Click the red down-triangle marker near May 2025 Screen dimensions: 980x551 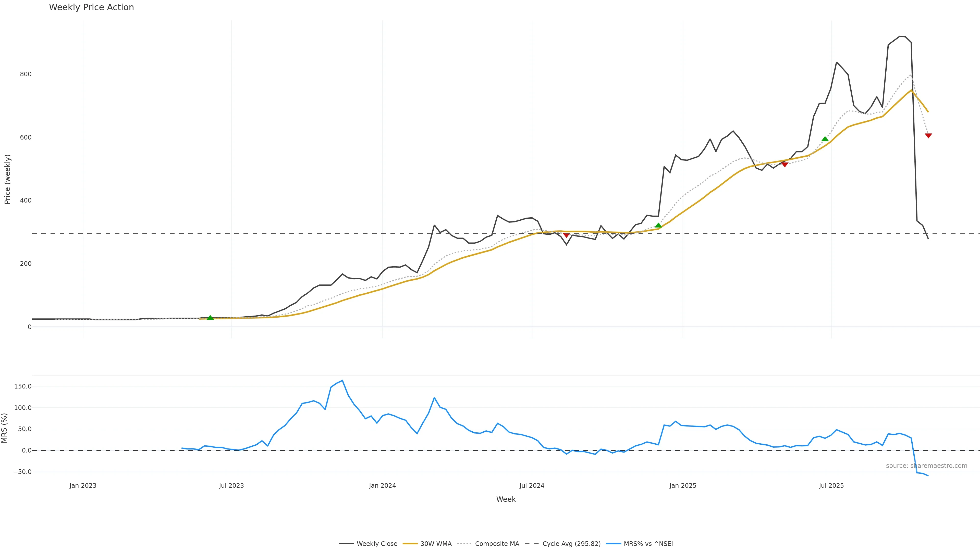(785, 164)
